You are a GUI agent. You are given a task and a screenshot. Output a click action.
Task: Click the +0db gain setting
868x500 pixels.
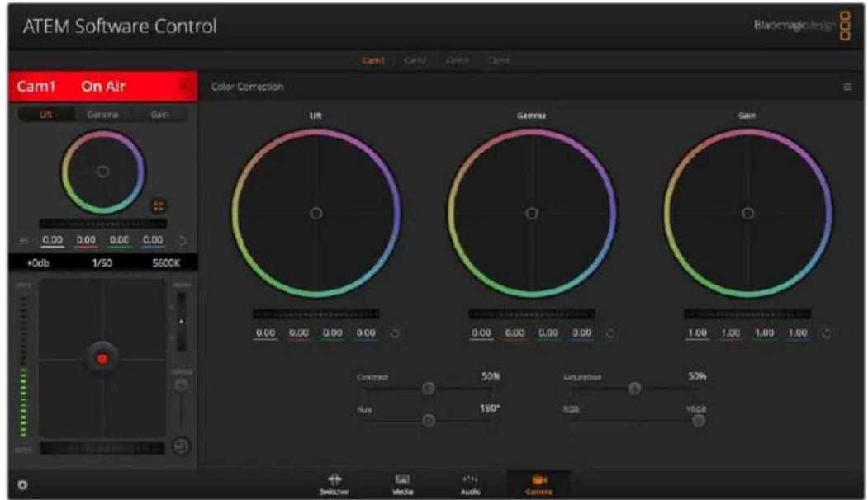click(38, 263)
